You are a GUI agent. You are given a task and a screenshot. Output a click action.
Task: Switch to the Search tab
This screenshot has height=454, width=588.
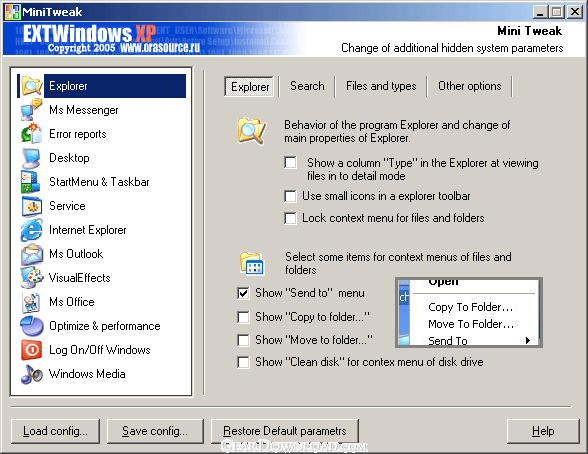click(x=307, y=86)
